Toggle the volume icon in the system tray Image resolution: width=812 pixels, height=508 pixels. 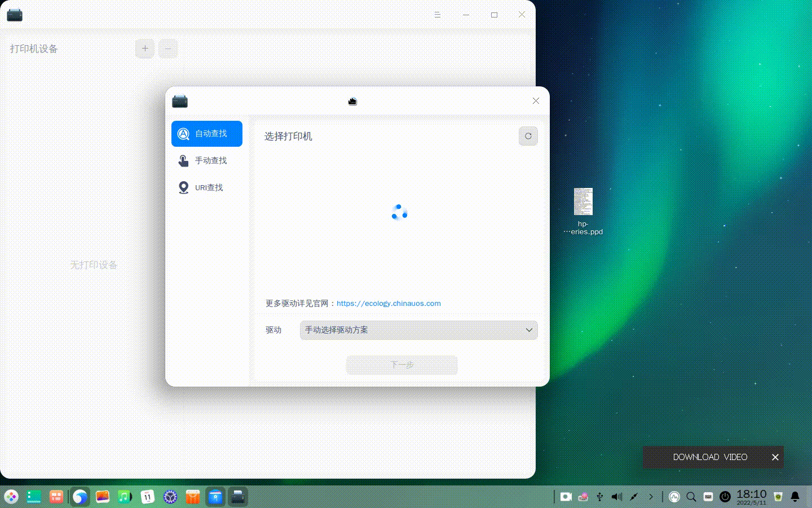pyautogui.click(x=616, y=497)
